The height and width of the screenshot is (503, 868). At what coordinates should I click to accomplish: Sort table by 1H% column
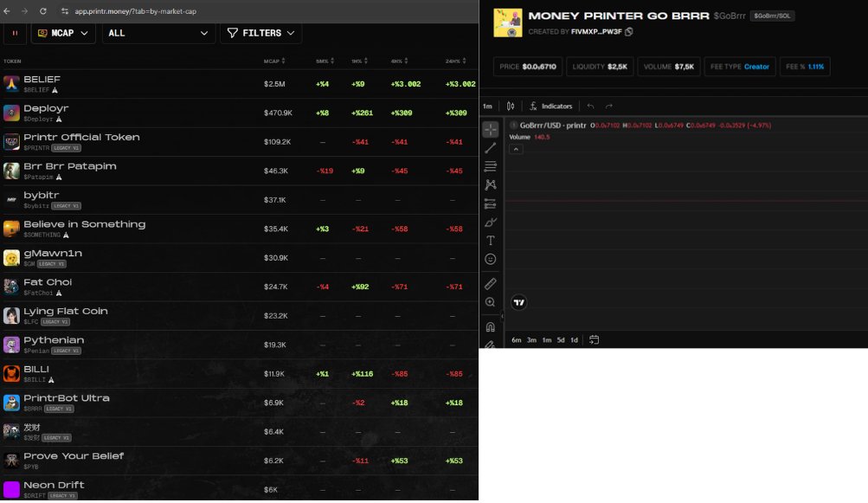tap(359, 61)
